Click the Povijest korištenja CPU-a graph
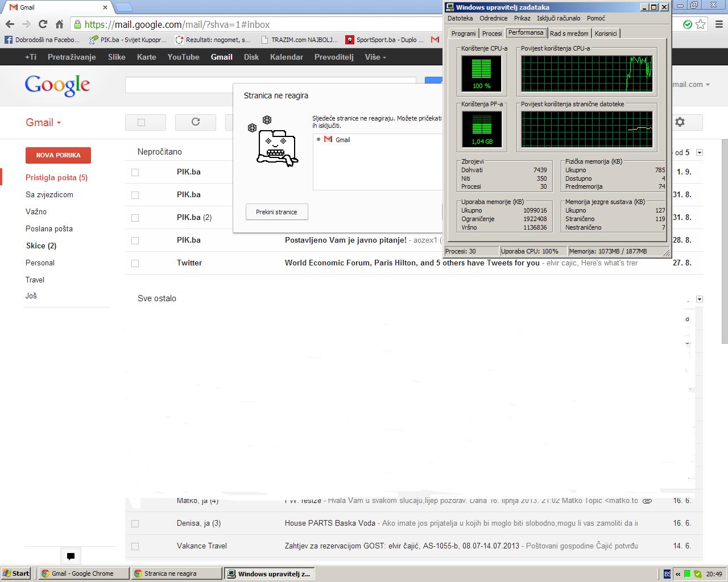The height and width of the screenshot is (582, 728). click(587, 73)
